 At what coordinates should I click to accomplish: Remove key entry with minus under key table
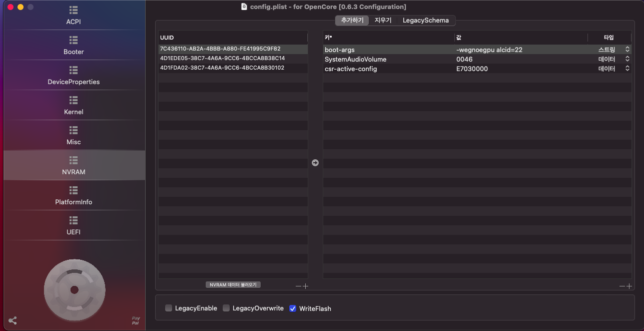point(622,286)
